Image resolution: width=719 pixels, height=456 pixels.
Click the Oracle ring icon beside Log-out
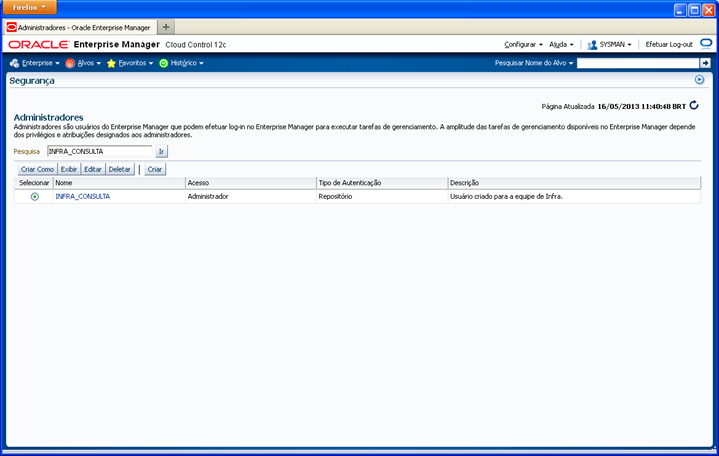[x=706, y=44]
